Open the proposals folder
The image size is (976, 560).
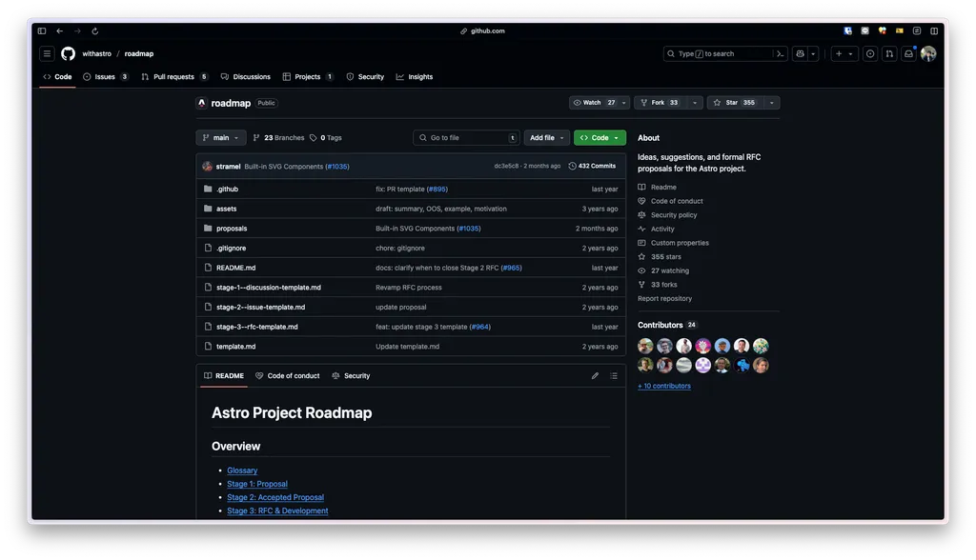click(232, 229)
